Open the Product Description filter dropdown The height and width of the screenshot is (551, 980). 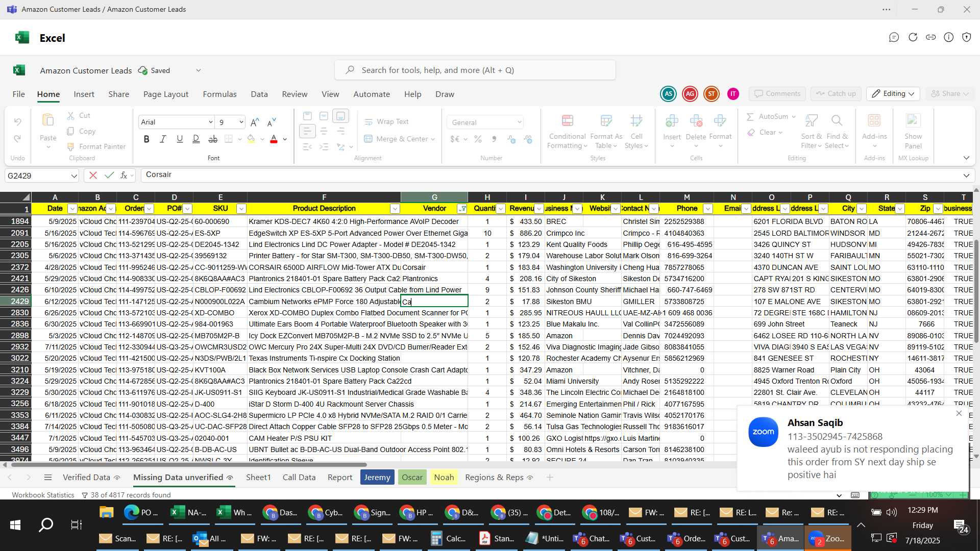tap(395, 209)
